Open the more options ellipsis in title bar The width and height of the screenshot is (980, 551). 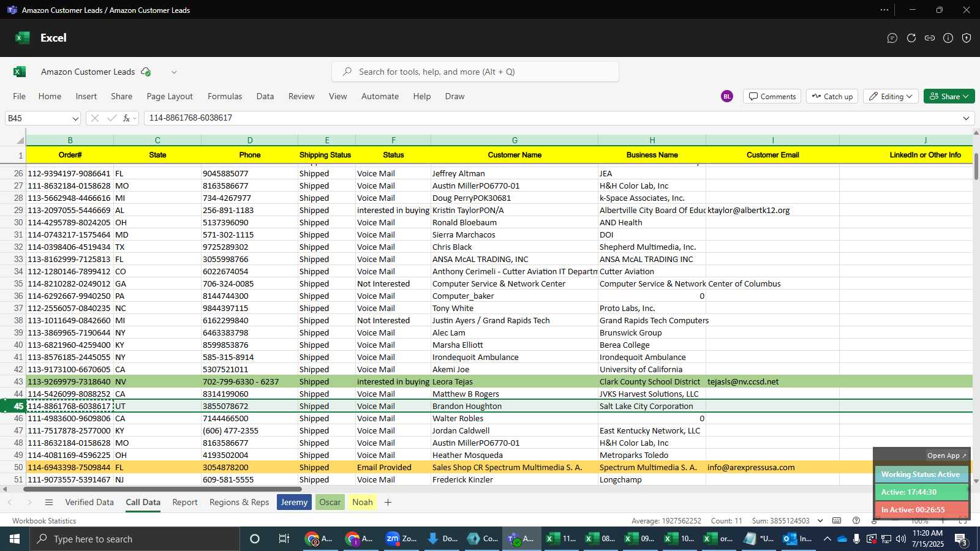click(x=884, y=10)
